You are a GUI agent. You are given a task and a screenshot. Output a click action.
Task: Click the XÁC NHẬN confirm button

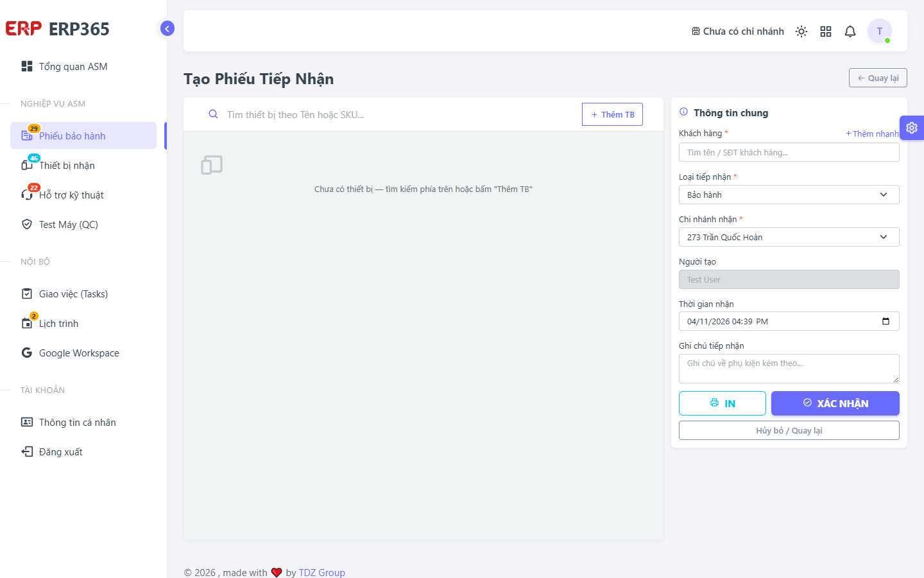click(x=835, y=403)
